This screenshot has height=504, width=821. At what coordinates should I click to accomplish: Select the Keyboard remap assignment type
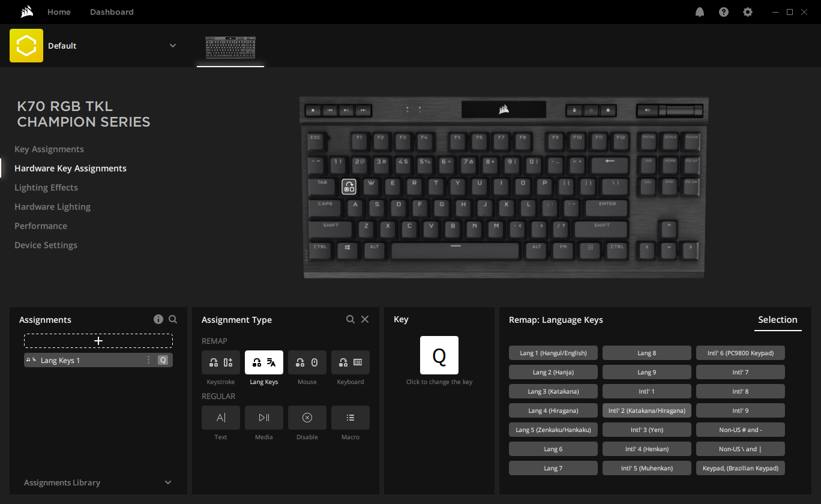point(350,362)
